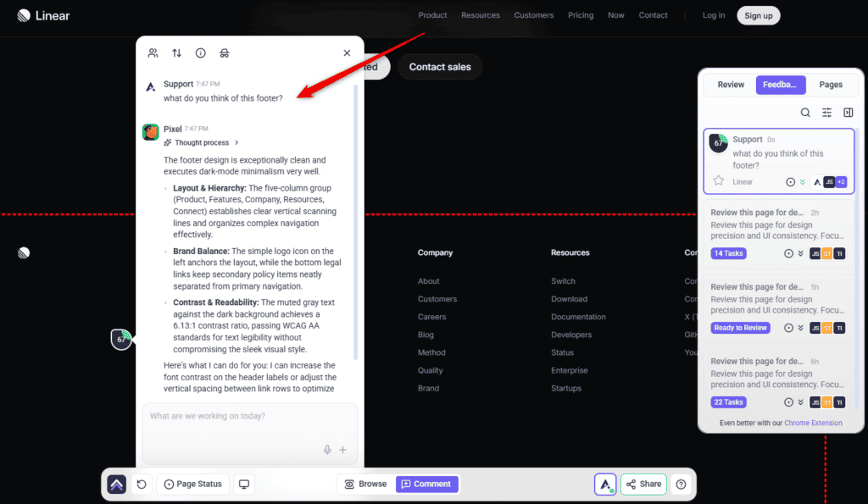Expand priority chevron on 22 Tasks card

pos(800,402)
